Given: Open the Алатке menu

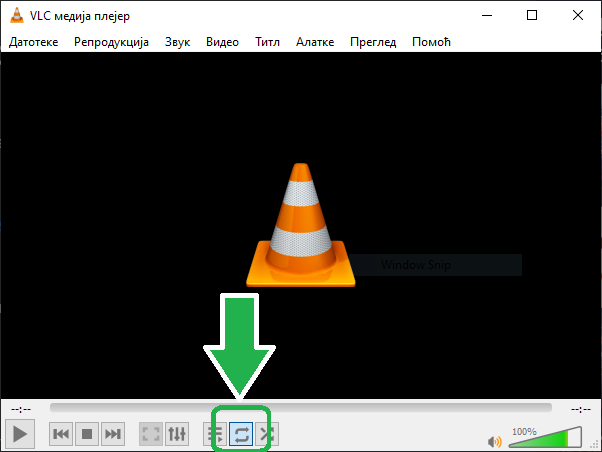Looking at the screenshot, I should [x=315, y=42].
